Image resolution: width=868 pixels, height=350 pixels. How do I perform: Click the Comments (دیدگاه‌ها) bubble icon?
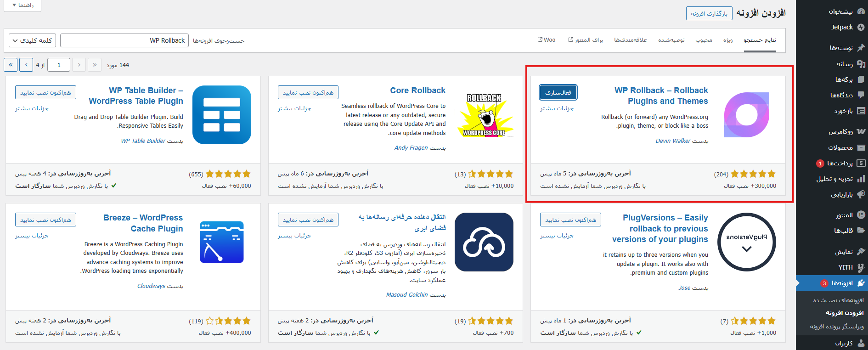click(x=861, y=95)
